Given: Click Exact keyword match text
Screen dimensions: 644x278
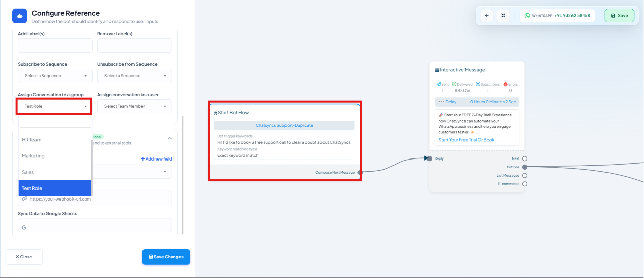Looking at the screenshot, I should pos(238,155).
